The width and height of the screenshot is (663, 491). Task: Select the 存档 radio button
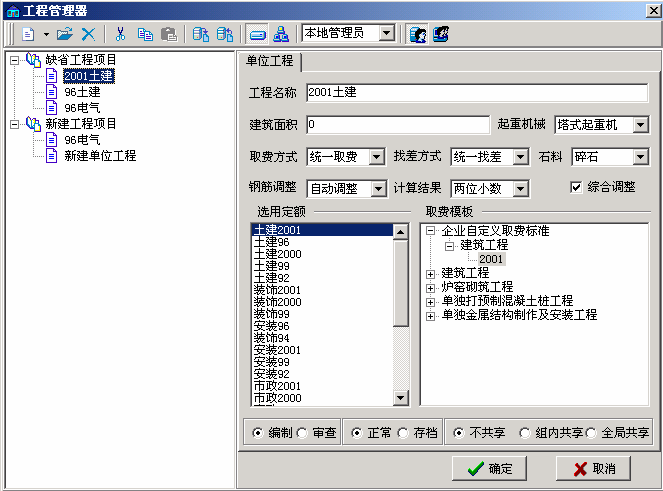point(403,433)
